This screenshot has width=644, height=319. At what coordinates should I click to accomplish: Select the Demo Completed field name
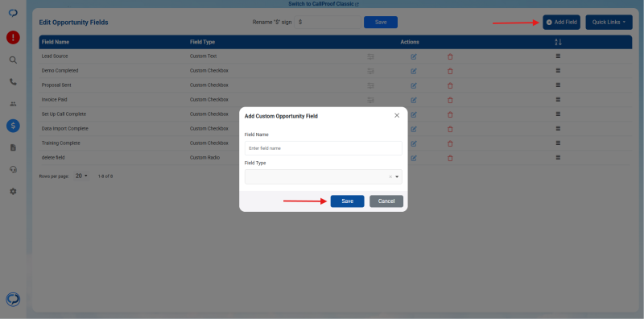pos(60,71)
